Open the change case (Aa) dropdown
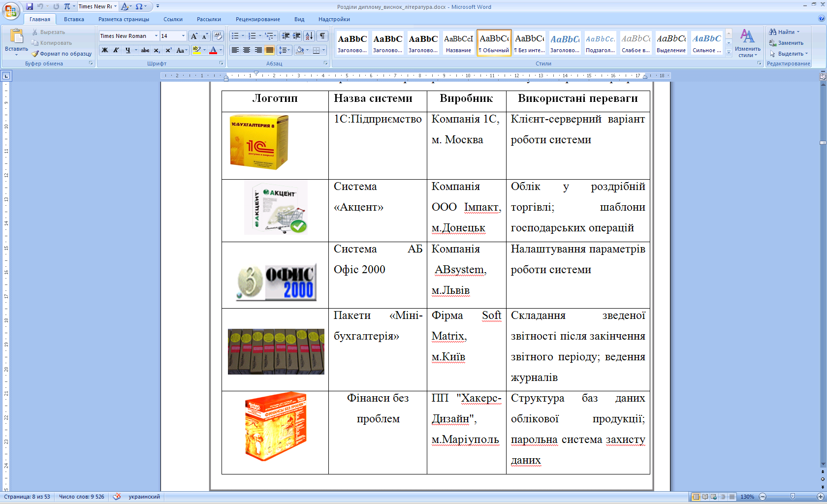The height and width of the screenshot is (504, 827). pos(182,50)
